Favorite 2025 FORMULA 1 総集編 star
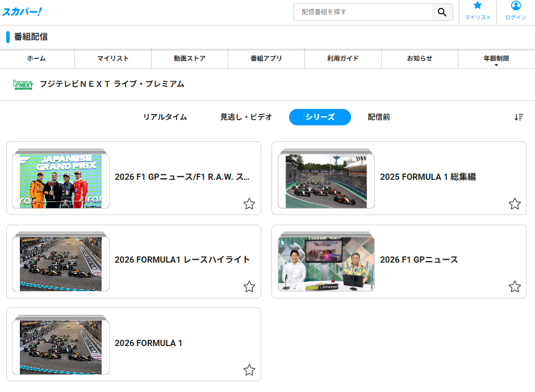 515,204
